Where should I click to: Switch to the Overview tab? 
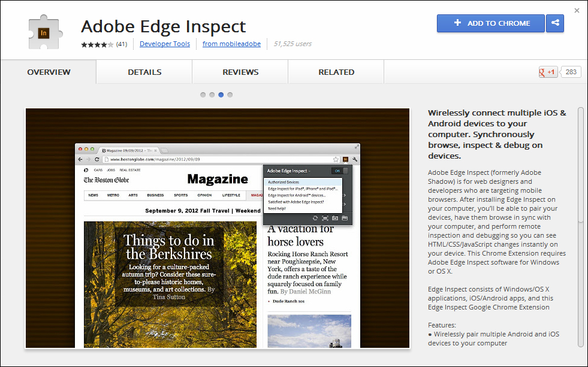coord(49,72)
